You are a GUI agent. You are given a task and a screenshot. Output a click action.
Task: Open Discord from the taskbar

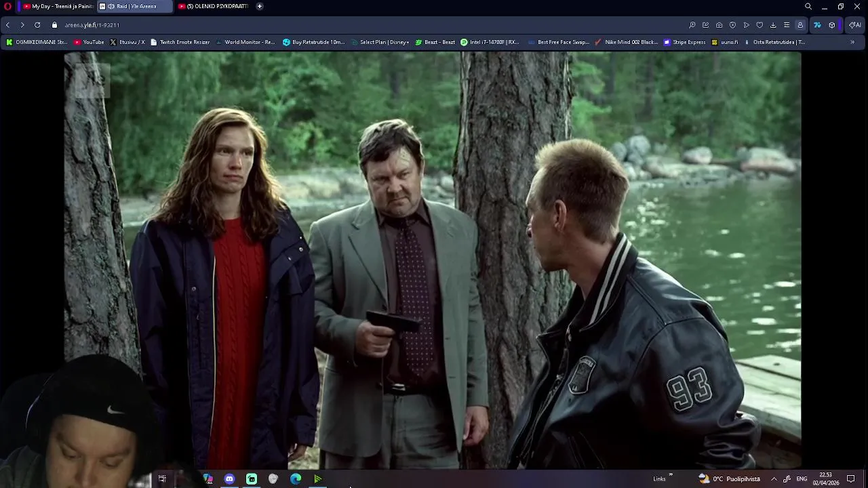tap(229, 479)
